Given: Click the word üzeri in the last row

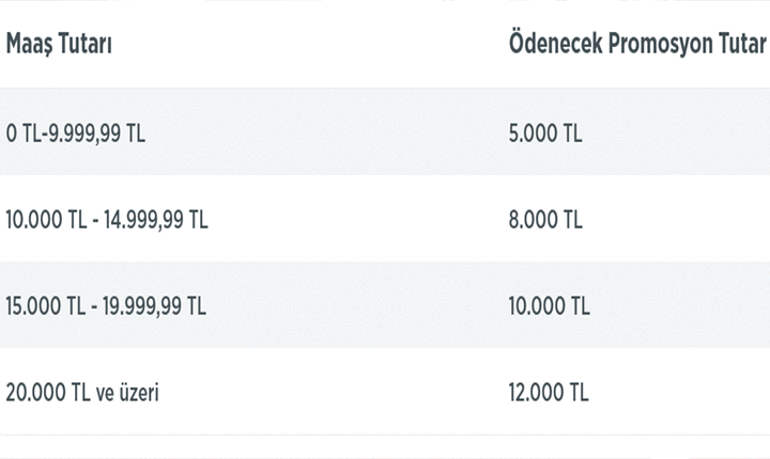Looking at the screenshot, I should pyautogui.click(x=137, y=393).
